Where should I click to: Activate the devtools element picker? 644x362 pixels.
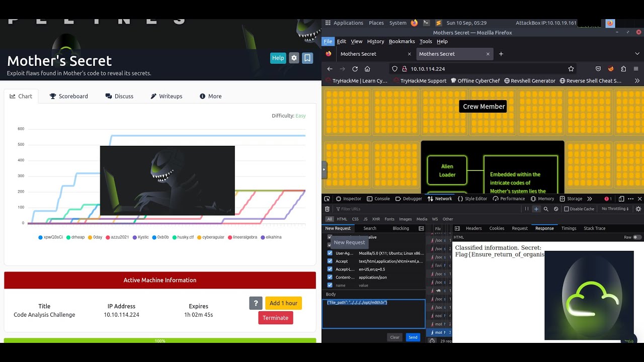327,199
